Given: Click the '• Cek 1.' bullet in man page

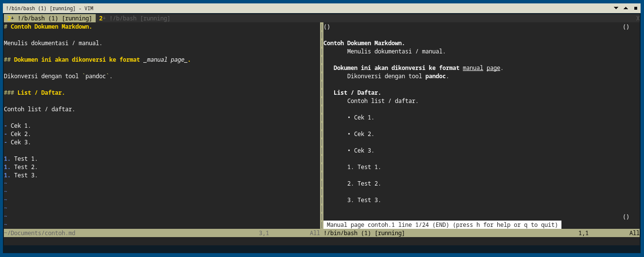Looking at the screenshot, I should (361, 118).
